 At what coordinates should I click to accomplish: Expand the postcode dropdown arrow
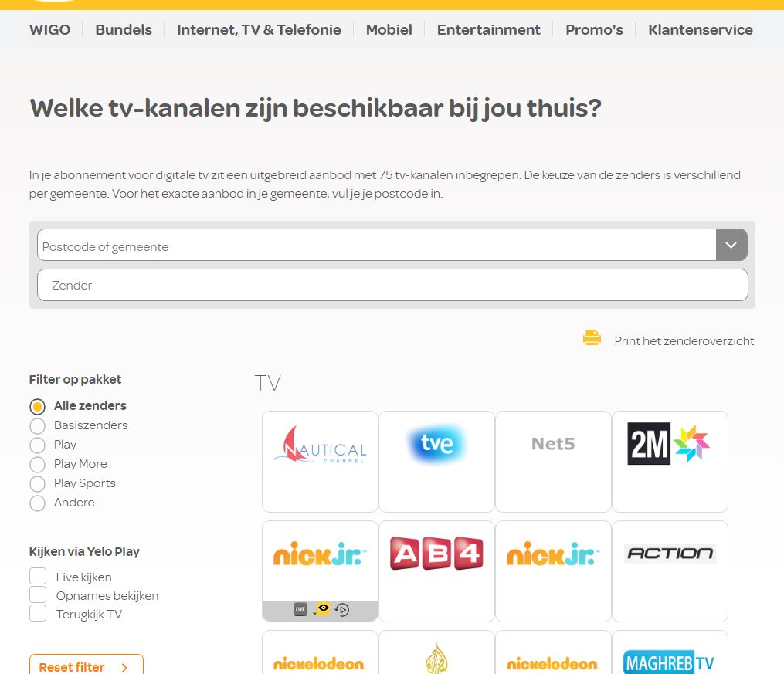[731, 245]
